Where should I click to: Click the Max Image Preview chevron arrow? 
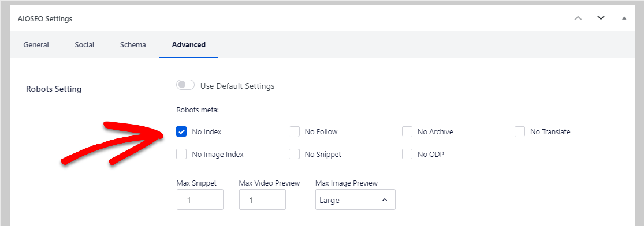[385, 199]
